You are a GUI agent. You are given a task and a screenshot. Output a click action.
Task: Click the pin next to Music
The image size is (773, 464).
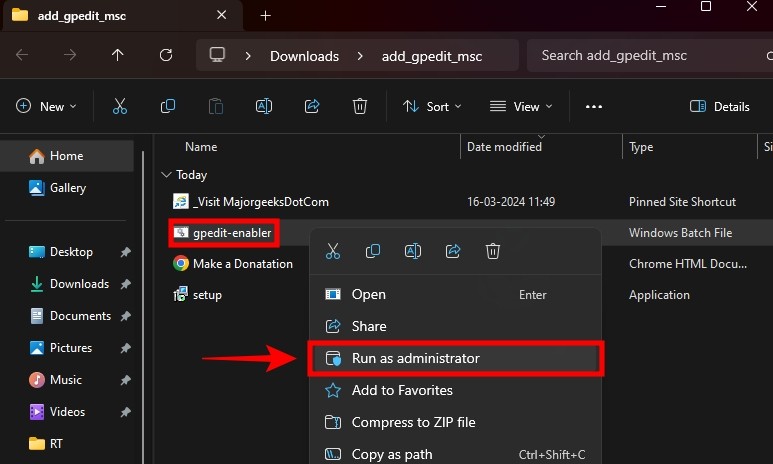pos(125,380)
